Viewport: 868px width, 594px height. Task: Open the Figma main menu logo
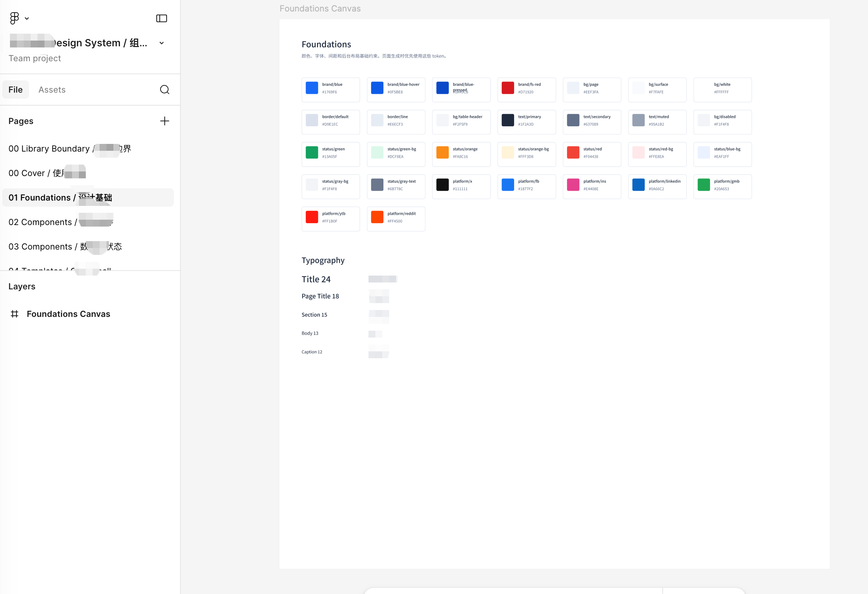pyautogui.click(x=14, y=18)
